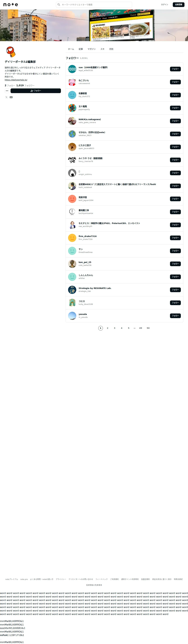Click the note logo in the header
188x644 pixels.
point(11,5)
